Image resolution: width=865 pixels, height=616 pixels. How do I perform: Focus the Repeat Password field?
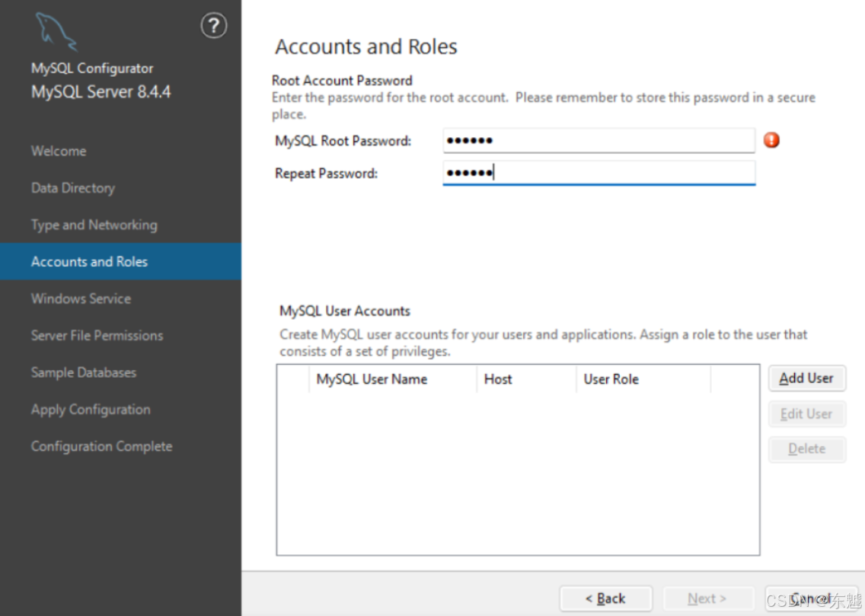[x=598, y=173]
